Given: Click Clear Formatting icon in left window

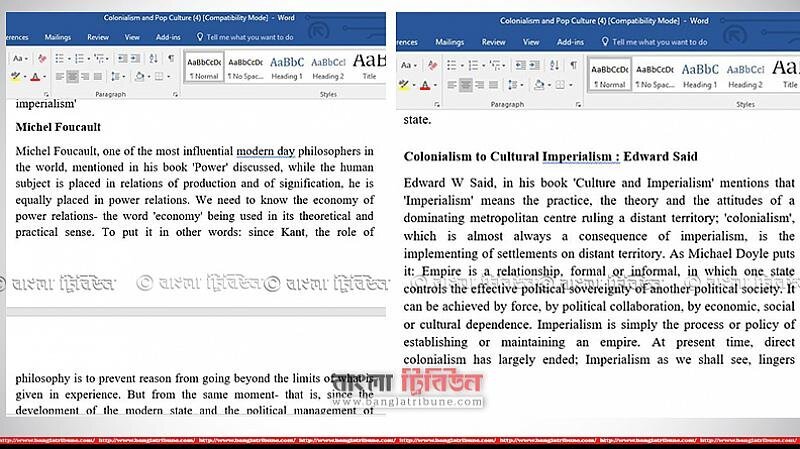Looking at the screenshot, I should tap(42, 58).
